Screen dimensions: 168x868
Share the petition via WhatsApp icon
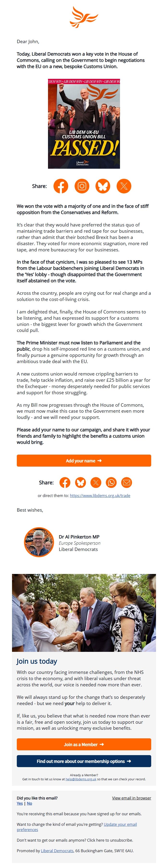point(111,482)
